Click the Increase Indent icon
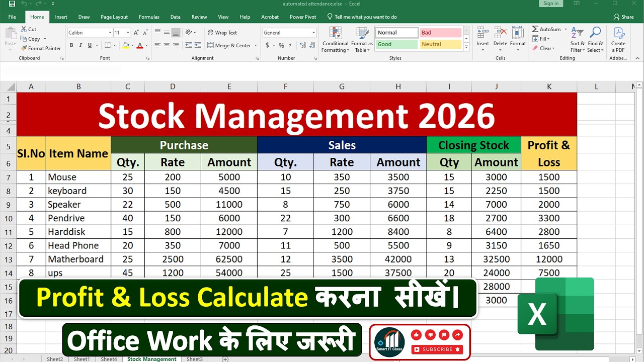 (x=198, y=45)
